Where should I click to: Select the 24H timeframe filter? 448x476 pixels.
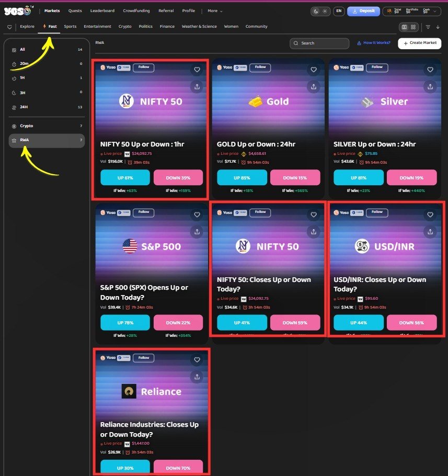click(x=47, y=107)
